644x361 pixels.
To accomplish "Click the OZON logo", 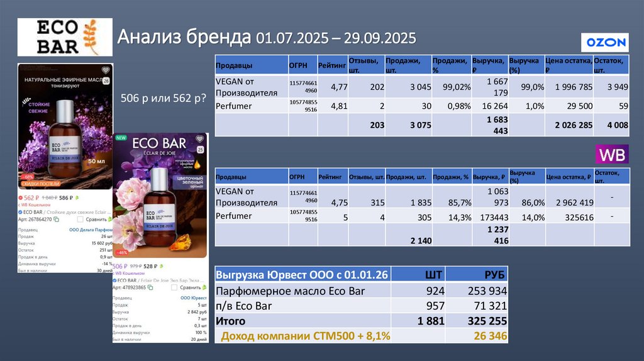I will click(605, 42).
